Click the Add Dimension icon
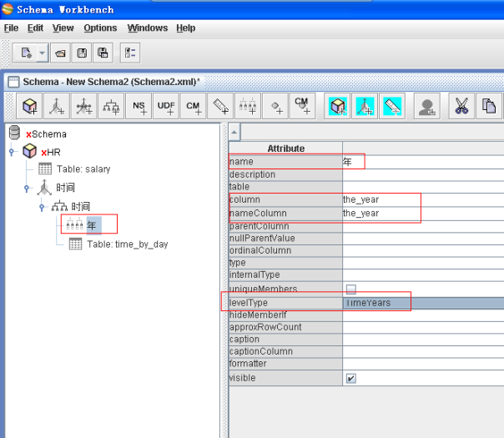The width and height of the screenshot is (504, 438). pos(57,106)
